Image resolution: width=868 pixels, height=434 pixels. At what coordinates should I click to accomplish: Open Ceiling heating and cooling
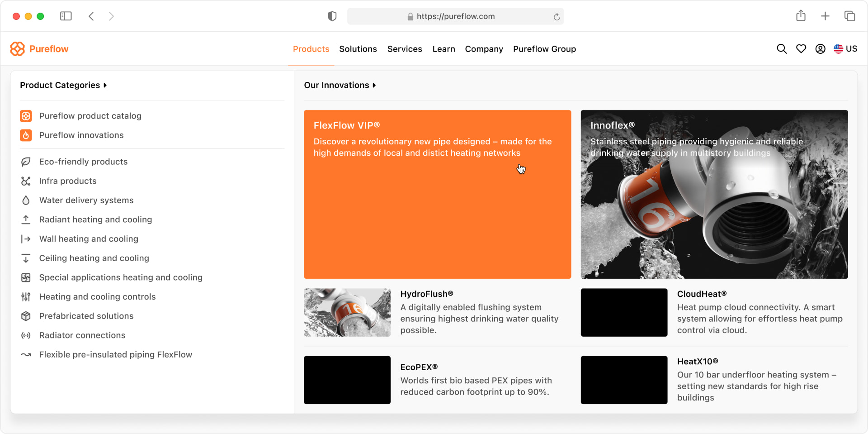click(94, 258)
